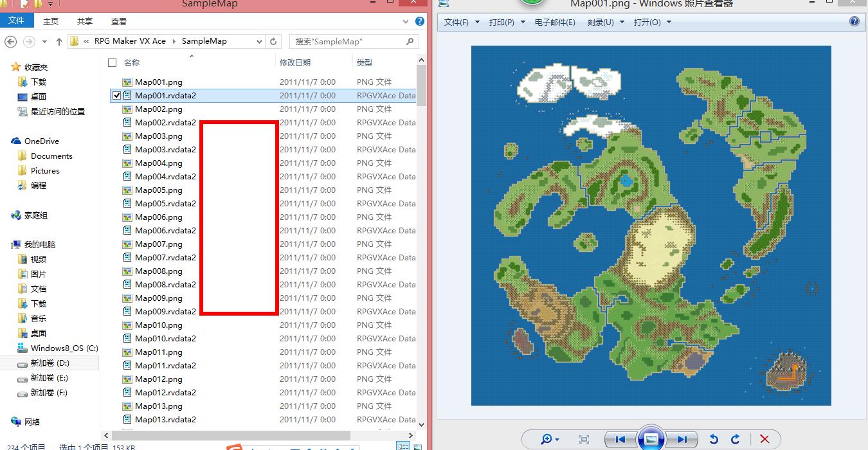Image resolution: width=868 pixels, height=450 pixels.
Task: Toggle the select-all header checkbox
Action: [113, 62]
